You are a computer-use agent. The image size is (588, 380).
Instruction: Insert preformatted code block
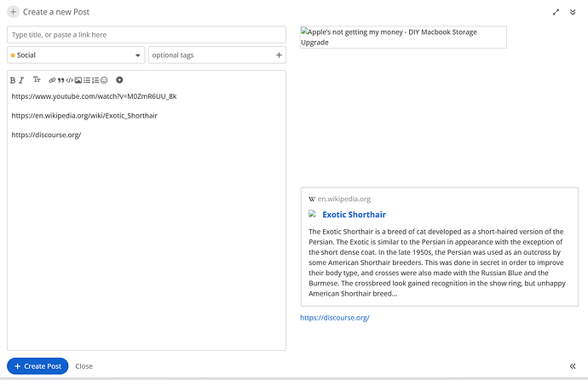(69, 80)
